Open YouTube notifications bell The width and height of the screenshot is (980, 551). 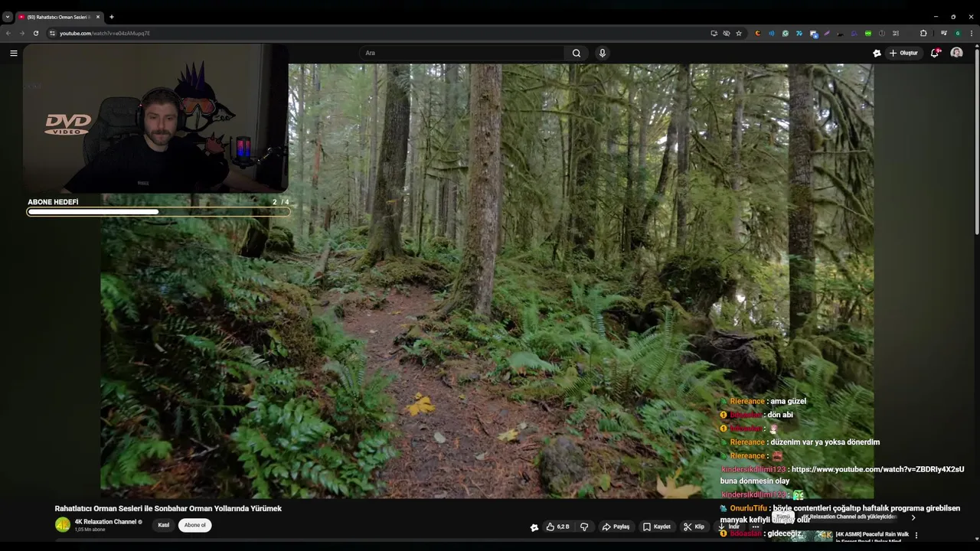coord(935,53)
